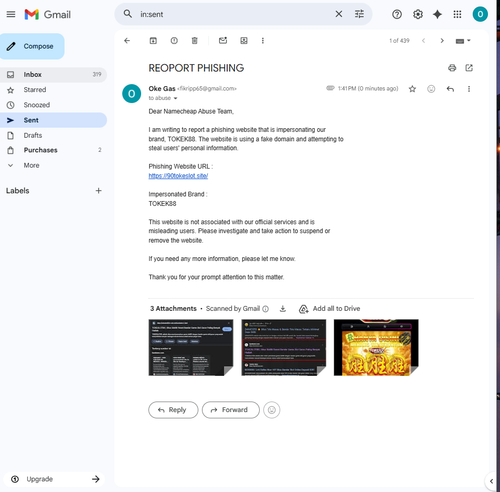Open the Purchases category
This screenshot has height=492, width=500.
(53, 150)
